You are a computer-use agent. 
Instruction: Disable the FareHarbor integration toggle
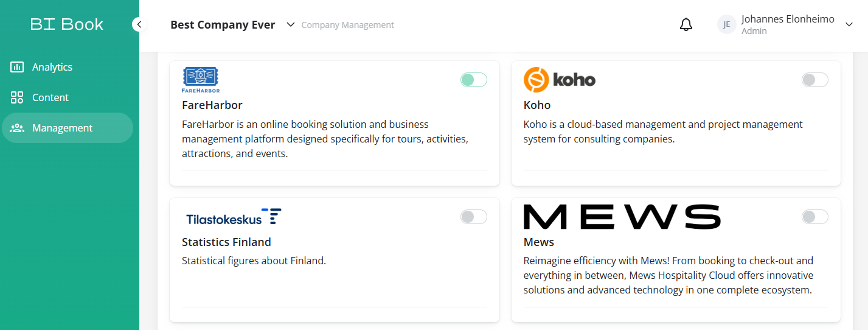[x=474, y=80]
